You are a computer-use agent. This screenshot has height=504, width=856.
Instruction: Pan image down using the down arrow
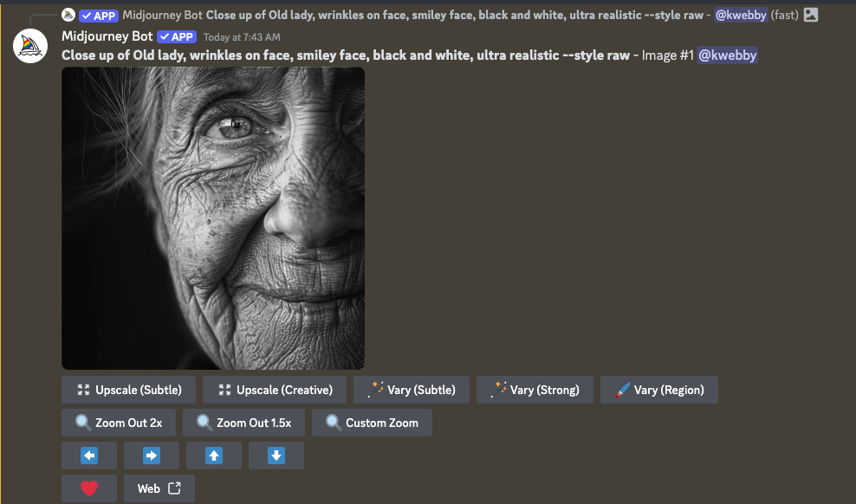pyautogui.click(x=276, y=456)
